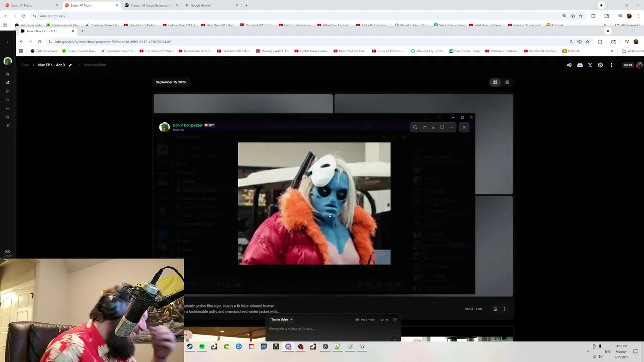The width and height of the screenshot is (644, 362).
Task: Expand the left sidebar chevron
Action: point(7,42)
